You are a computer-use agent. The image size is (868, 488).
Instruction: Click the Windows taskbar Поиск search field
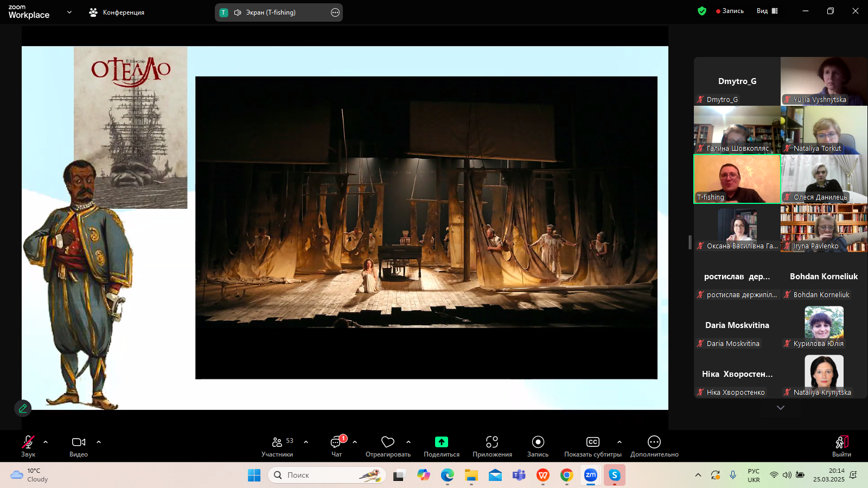[x=327, y=475]
